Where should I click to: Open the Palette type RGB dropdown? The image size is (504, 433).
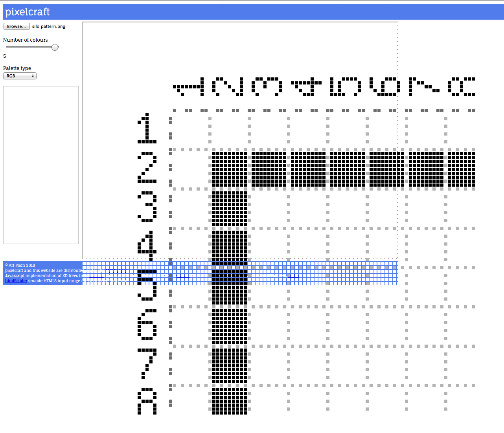[20, 76]
